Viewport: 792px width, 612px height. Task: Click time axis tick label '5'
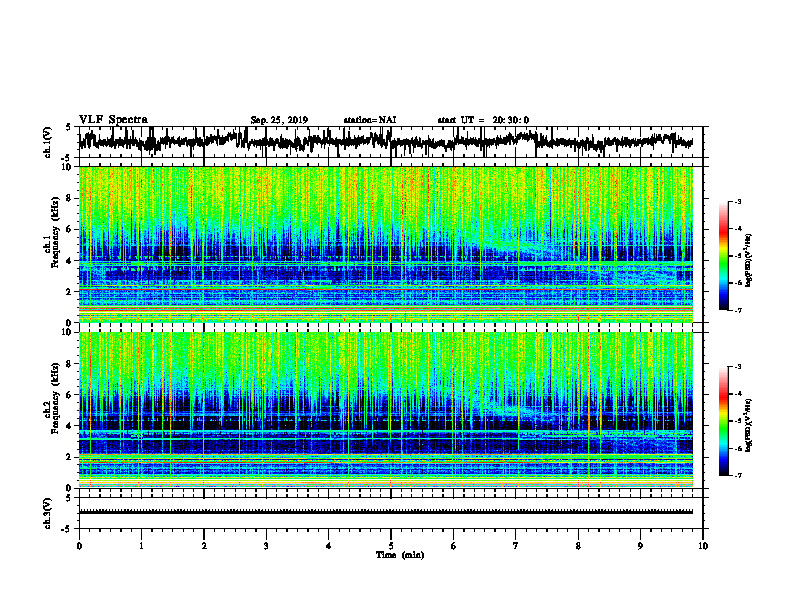point(391,546)
